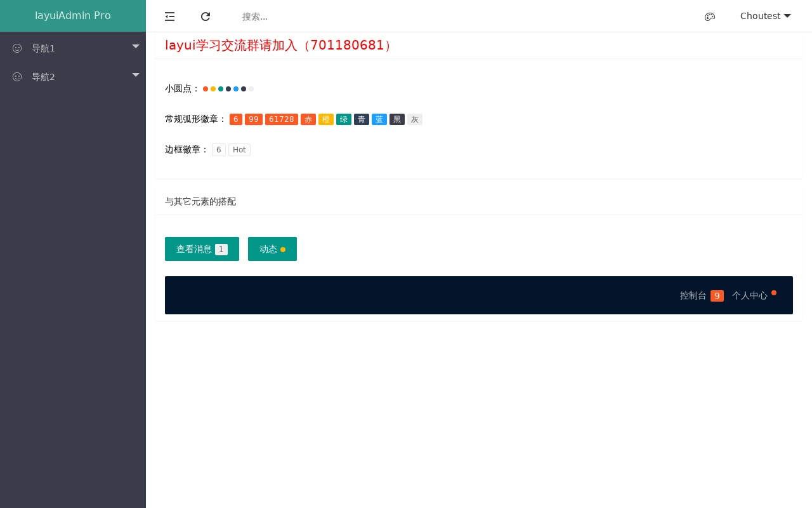This screenshot has height=508, width=812.
Task: Click the 青 cyan-dark badge
Action: (362, 119)
